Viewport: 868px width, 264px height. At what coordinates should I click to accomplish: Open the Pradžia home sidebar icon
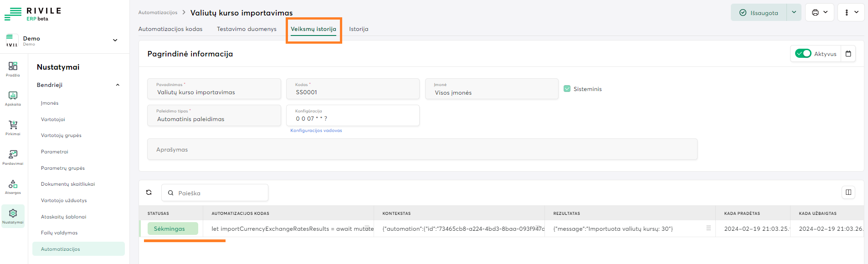13,69
